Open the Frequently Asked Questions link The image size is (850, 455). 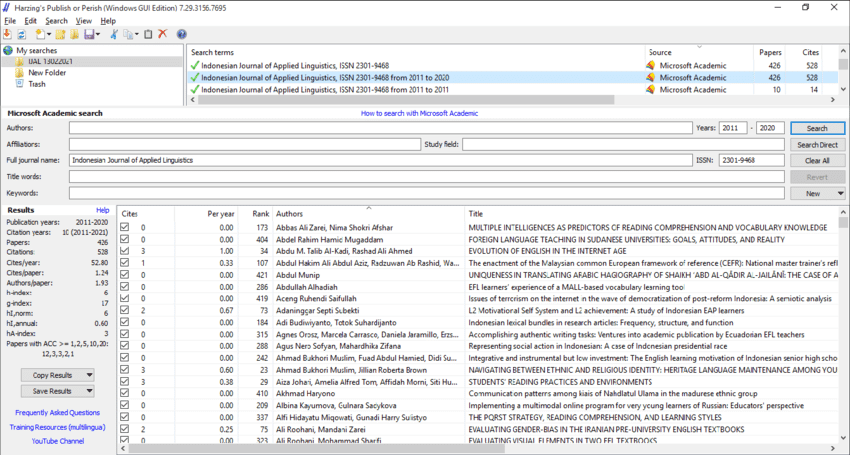coord(57,412)
